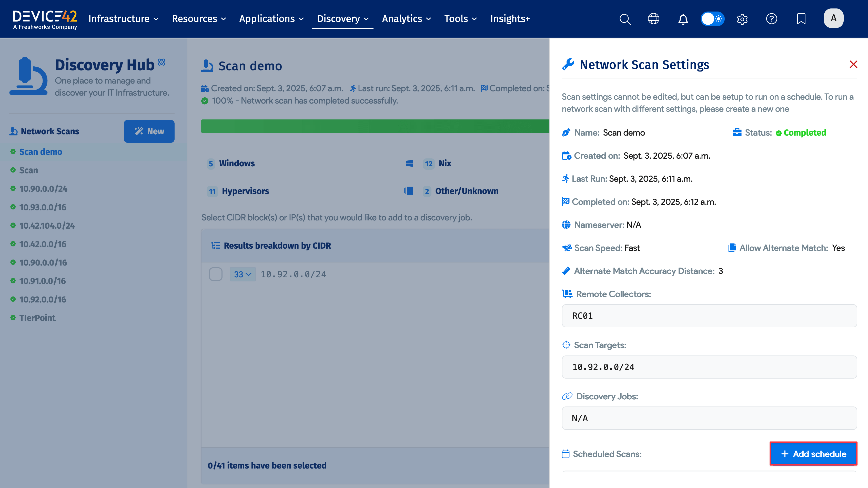
Task: Select the checkbox next to 10.92.0.0/24
Action: pos(216,274)
